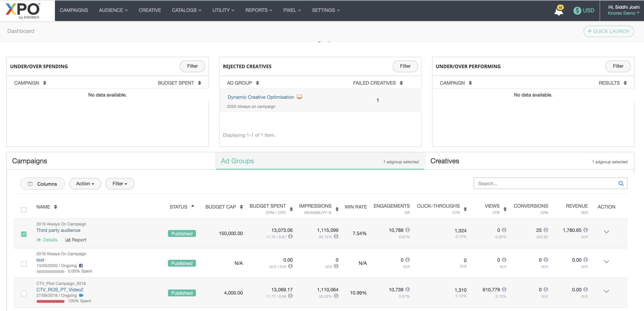Open the Knorex Demo account dropdown
The width and height of the screenshot is (644, 311).
click(623, 13)
